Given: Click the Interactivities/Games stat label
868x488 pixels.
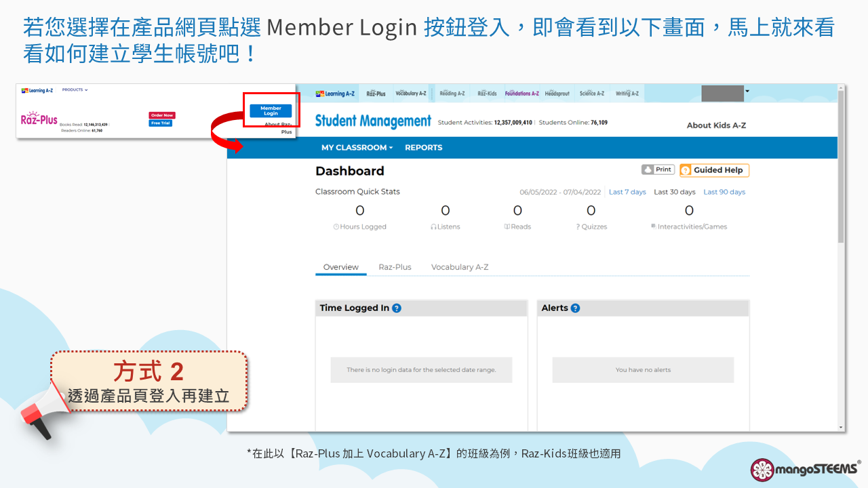Looking at the screenshot, I should click(689, 227).
